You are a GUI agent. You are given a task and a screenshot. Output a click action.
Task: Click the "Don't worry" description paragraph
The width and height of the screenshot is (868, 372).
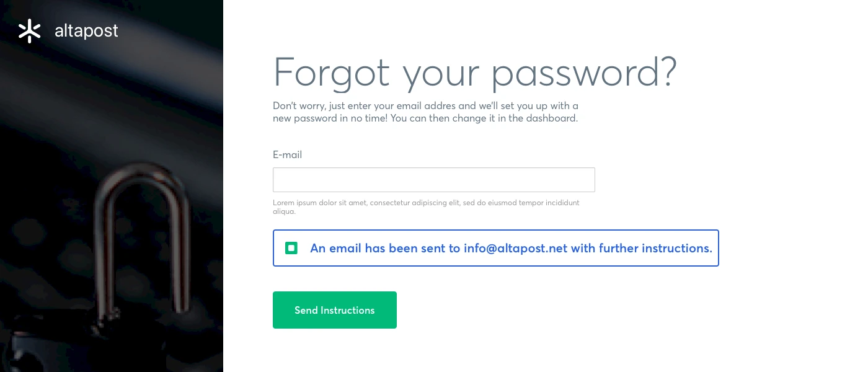coord(425,112)
